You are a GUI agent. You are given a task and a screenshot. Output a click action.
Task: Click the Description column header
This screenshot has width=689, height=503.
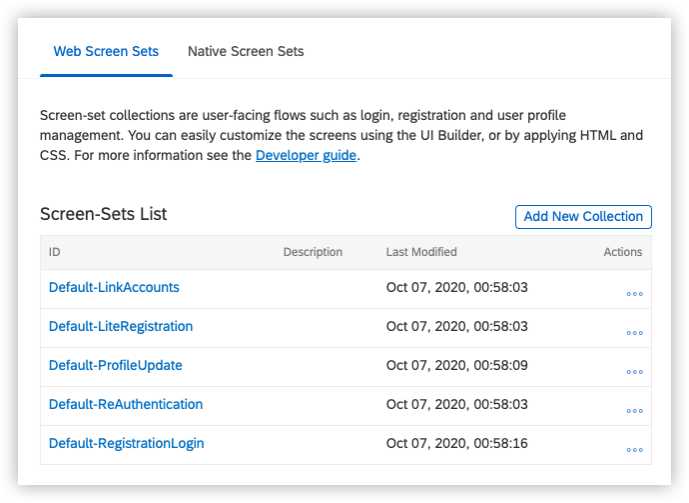pyautogui.click(x=313, y=252)
